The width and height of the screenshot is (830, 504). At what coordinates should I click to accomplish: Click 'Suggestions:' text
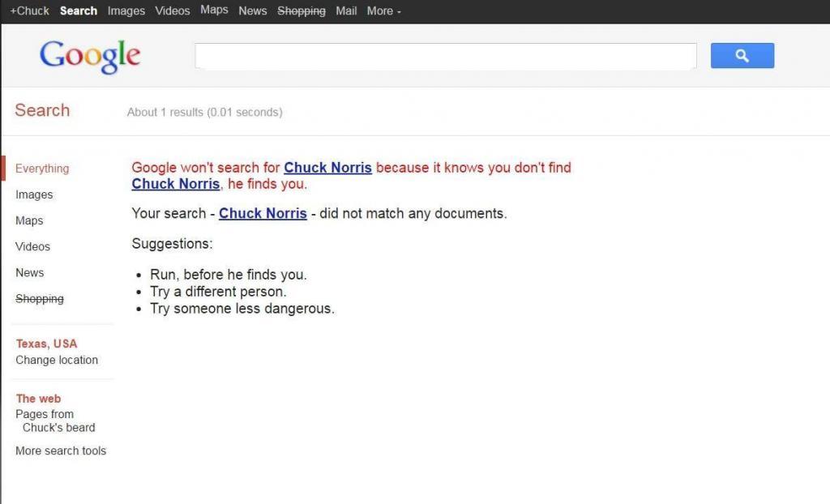[172, 244]
